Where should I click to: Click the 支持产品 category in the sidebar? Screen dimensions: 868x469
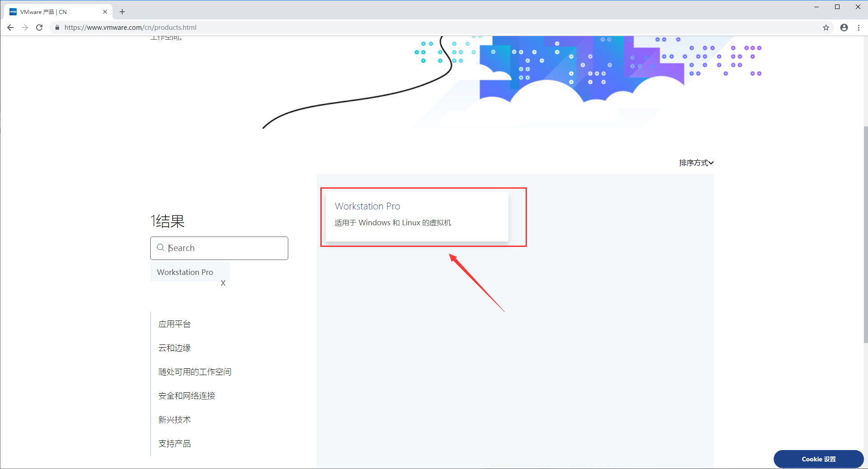[174, 443]
